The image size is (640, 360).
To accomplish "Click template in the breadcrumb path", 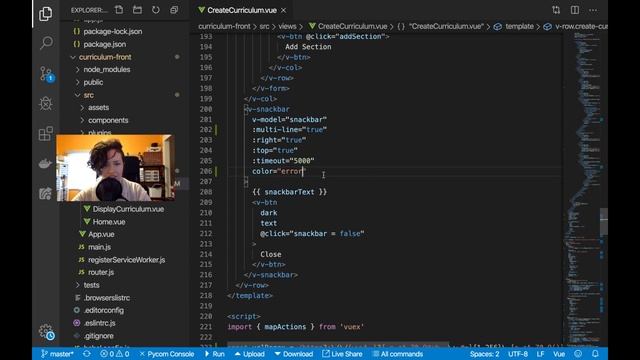I will coord(519,26).
